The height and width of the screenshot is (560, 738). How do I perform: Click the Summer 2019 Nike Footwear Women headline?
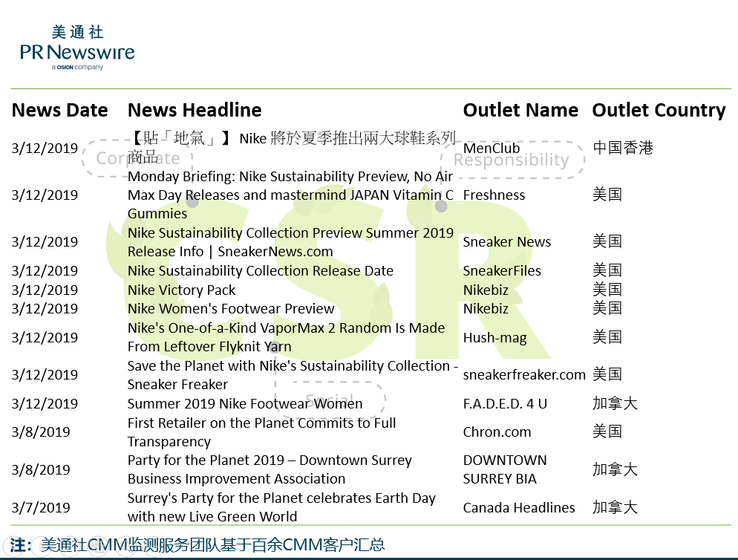[x=245, y=403]
